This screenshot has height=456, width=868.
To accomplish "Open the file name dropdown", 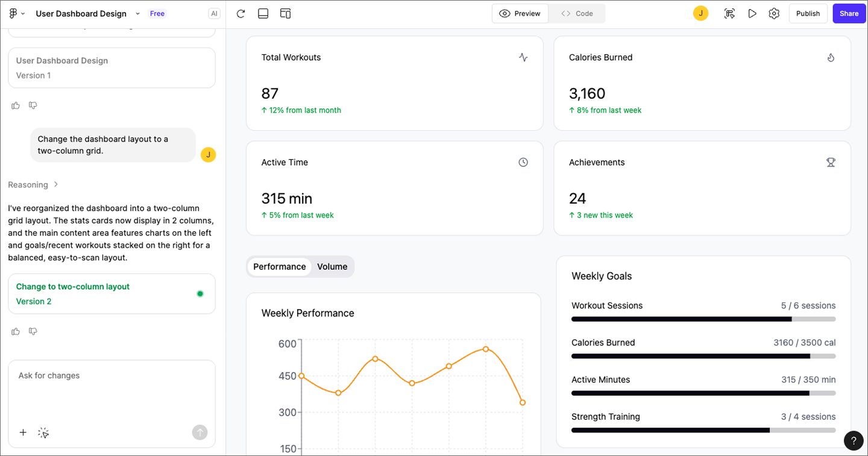I will point(137,13).
